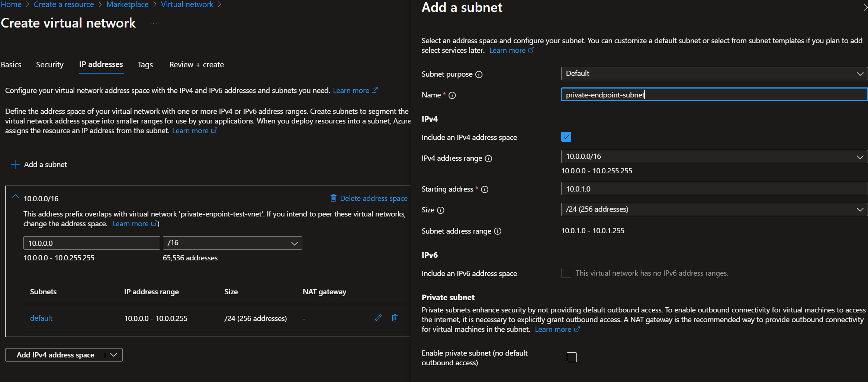868x382 pixels.
Task: Navigate to Virtual network breadcrumb
Action: (x=187, y=4)
